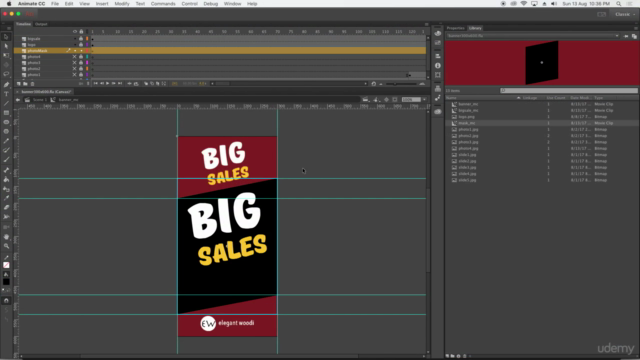Image resolution: width=640 pixels, height=360 pixels.
Task: Sort library by Use Count column
Action: click(556, 98)
